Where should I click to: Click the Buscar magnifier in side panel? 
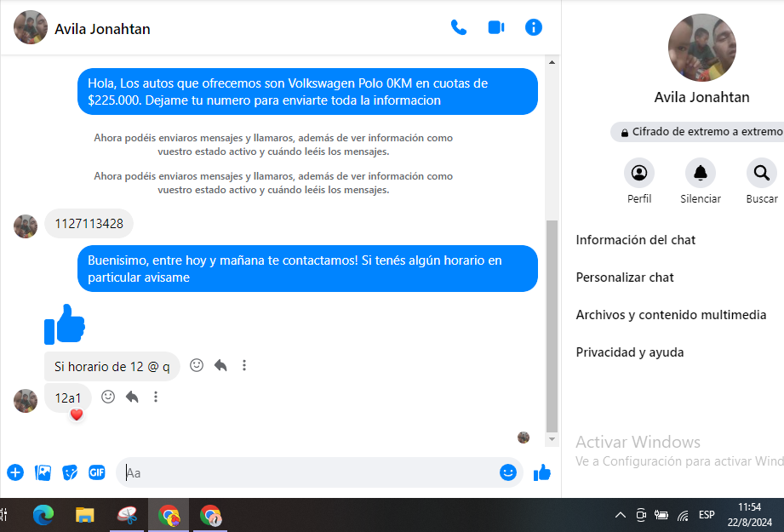click(762, 173)
